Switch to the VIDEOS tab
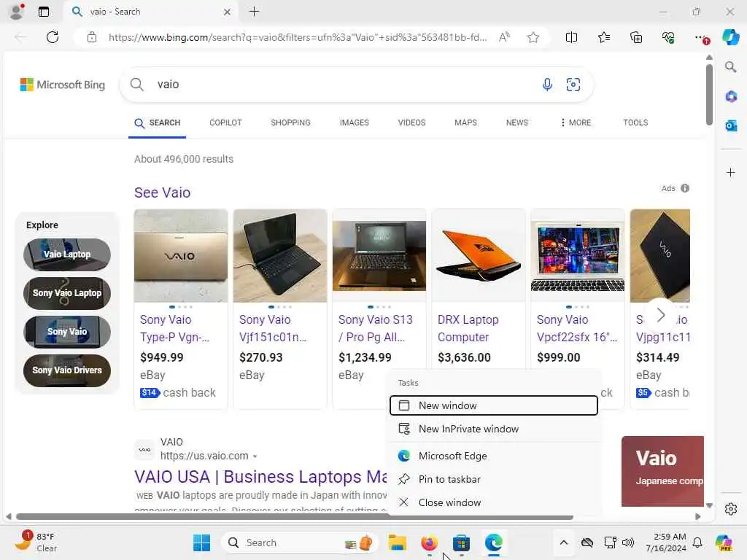Image resolution: width=747 pixels, height=560 pixels. (411, 122)
